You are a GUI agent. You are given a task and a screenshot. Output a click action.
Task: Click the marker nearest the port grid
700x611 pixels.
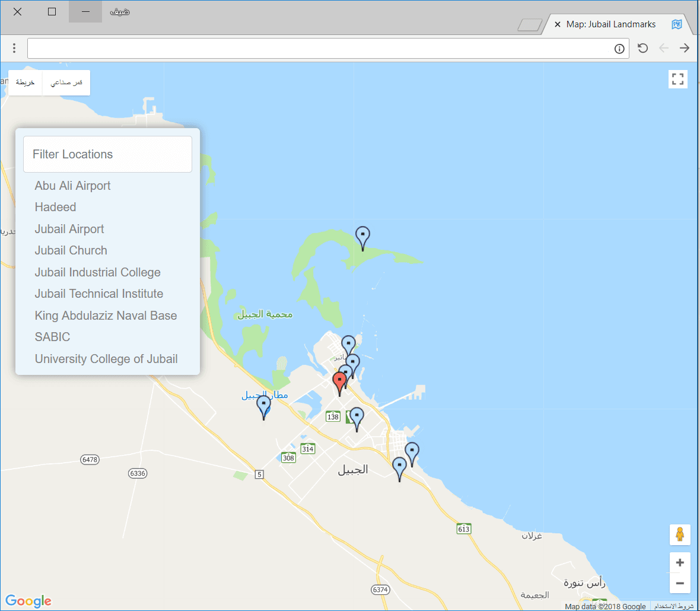coord(412,454)
